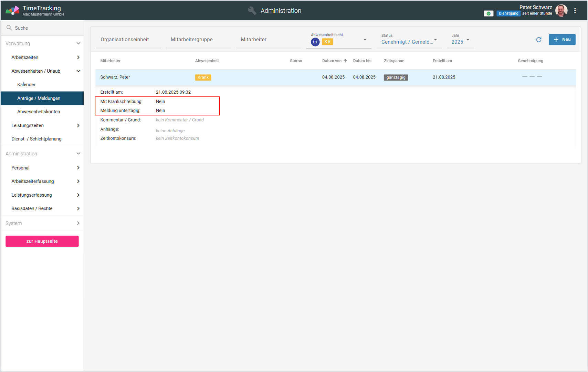Screen dimensions: 588x372
Task: Open the three-dot user menu
Action: click(575, 11)
